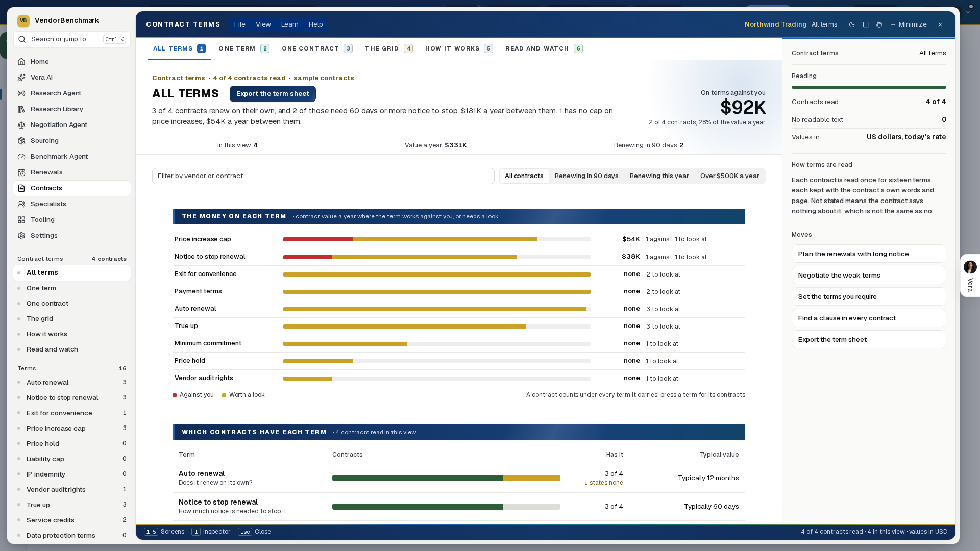Open Research Library in the sidebar

[x=72, y=109]
